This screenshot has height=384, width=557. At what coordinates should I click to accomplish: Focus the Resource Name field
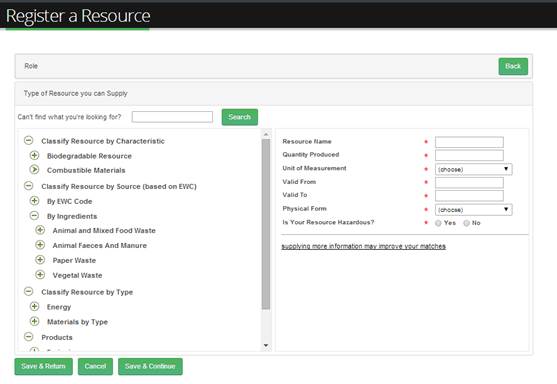coord(469,142)
